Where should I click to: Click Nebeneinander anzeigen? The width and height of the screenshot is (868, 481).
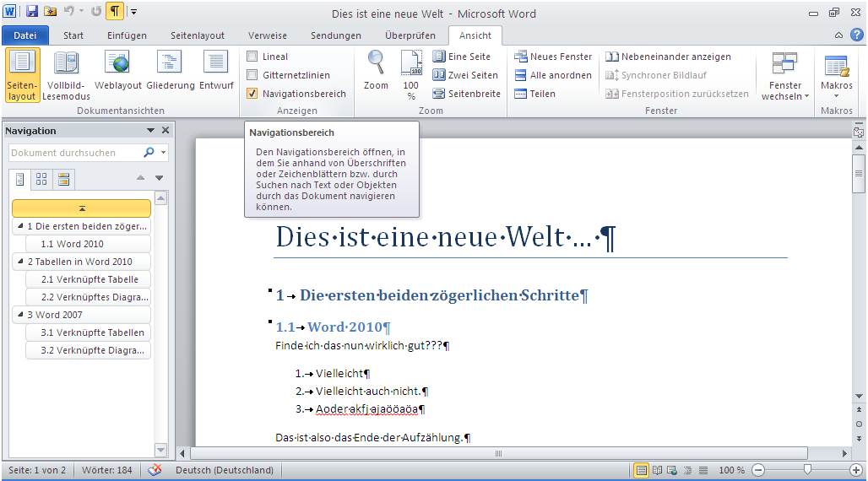pyautogui.click(x=668, y=57)
